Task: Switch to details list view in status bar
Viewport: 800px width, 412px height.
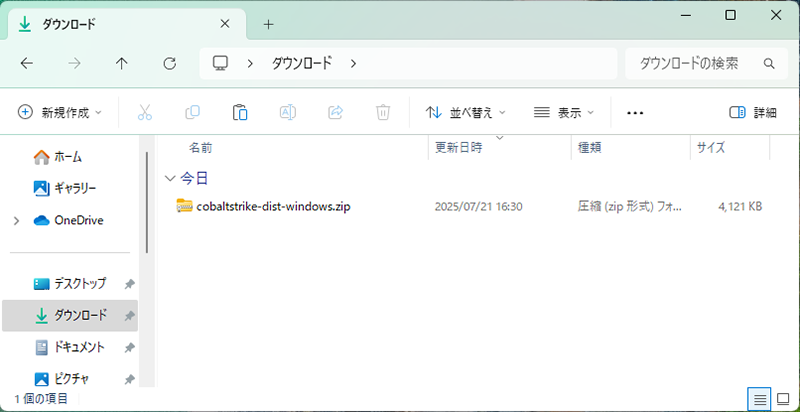Action: (760, 398)
